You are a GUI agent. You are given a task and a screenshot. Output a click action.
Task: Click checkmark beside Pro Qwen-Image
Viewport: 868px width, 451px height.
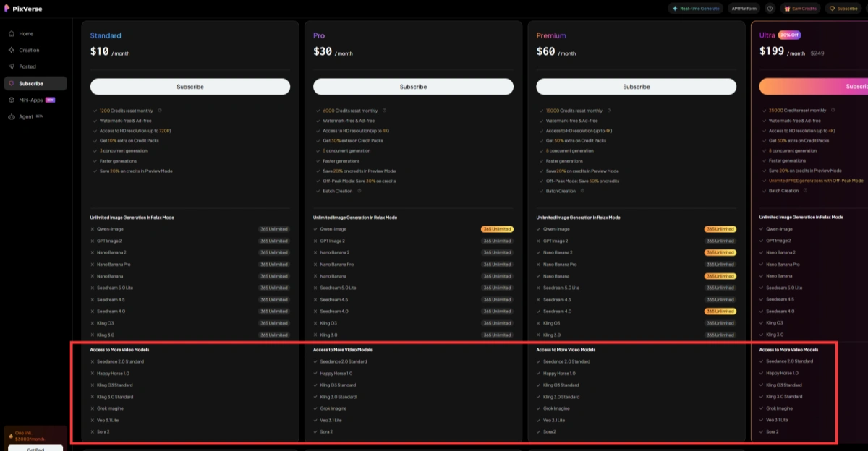(x=316, y=229)
